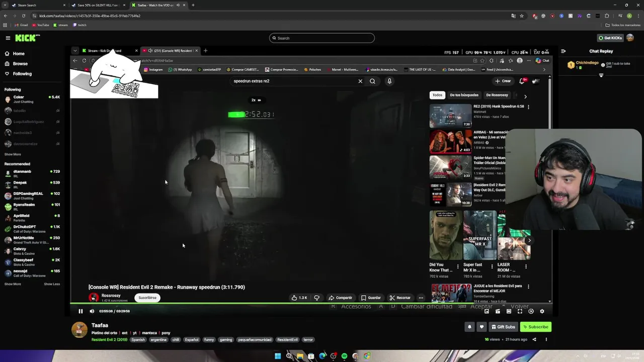The width and height of the screenshot is (644, 362).
Task: Seek on the green video progress bar
Action: click(311, 304)
